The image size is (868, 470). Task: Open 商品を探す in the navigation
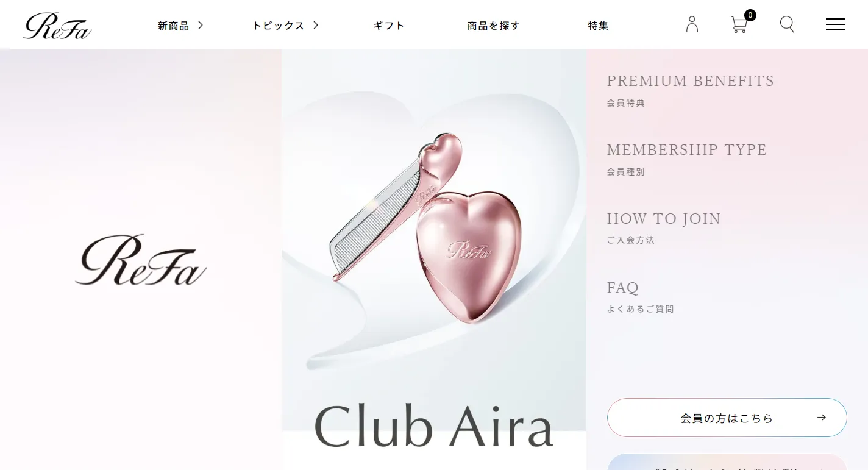tap(494, 26)
